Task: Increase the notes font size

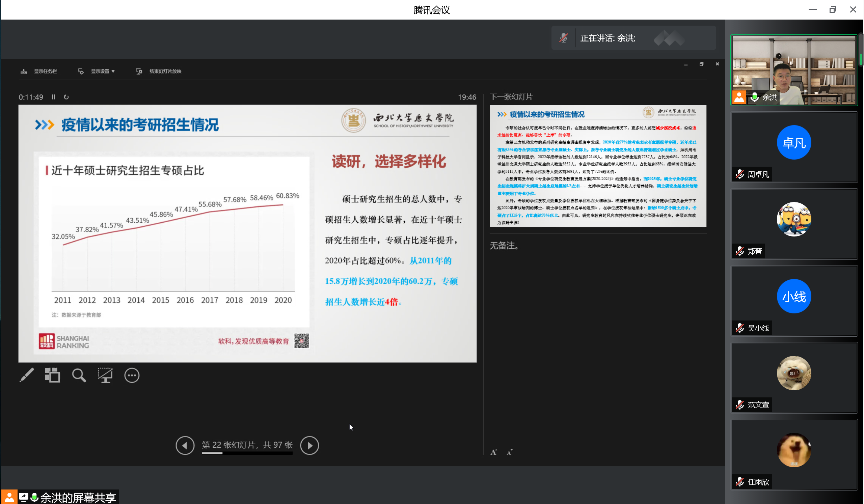Action: pyautogui.click(x=493, y=452)
